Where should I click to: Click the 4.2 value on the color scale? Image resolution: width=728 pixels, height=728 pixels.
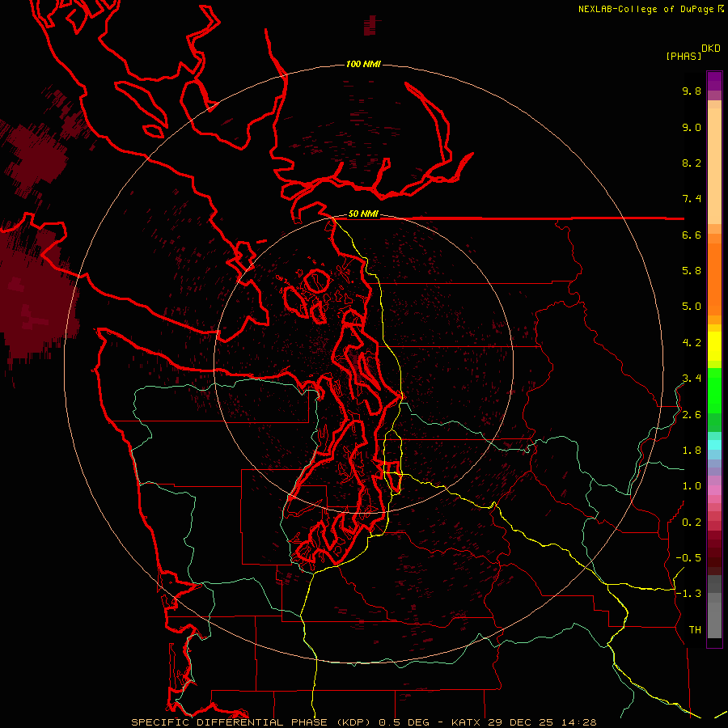click(692, 343)
